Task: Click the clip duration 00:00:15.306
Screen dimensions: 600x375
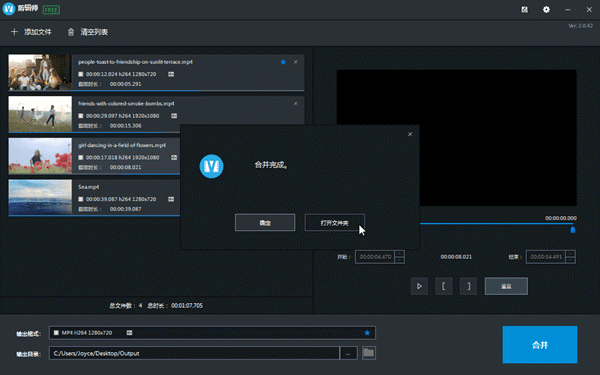Action: pyautogui.click(x=126, y=126)
